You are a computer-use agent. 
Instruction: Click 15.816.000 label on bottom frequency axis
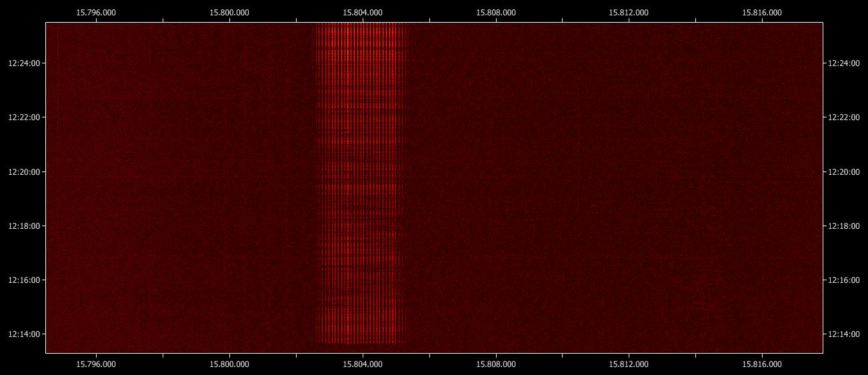[x=762, y=364]
